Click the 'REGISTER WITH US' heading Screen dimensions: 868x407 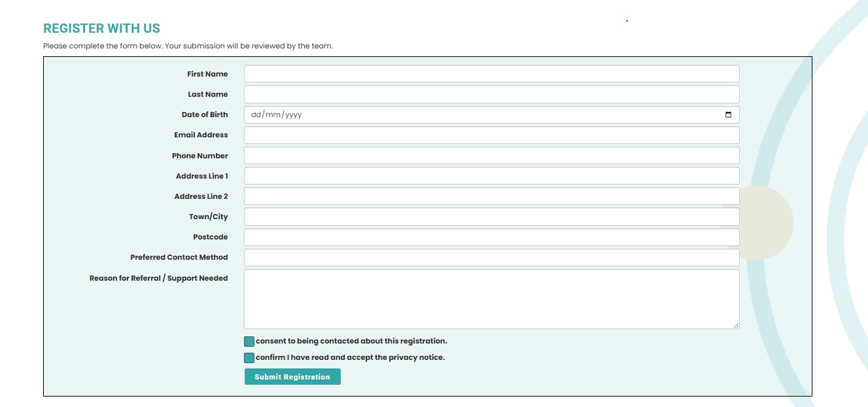click(101, 29)
